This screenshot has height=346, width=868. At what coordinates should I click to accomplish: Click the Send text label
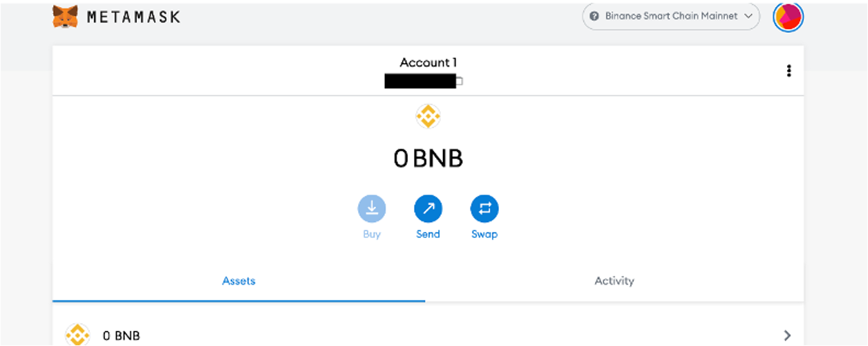428,235
